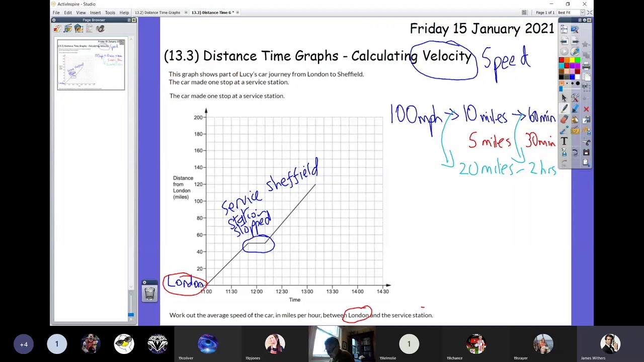Select the Pen tool in the toolbox

563,108
